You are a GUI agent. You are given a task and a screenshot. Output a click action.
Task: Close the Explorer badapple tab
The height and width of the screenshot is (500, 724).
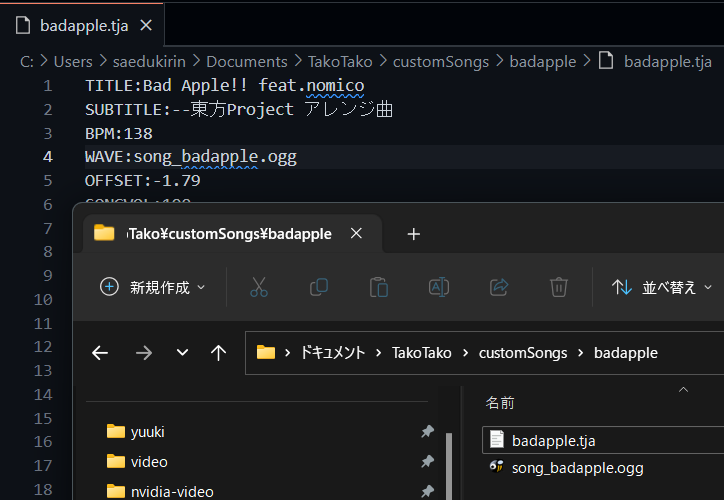356,233
